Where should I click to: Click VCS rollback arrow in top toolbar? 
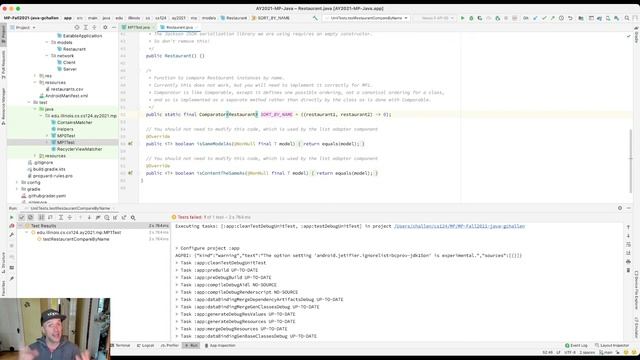[570, 18]
